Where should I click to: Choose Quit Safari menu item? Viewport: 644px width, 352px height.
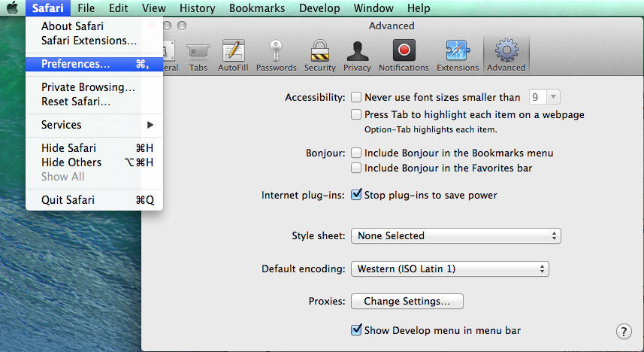coord(95,200)
